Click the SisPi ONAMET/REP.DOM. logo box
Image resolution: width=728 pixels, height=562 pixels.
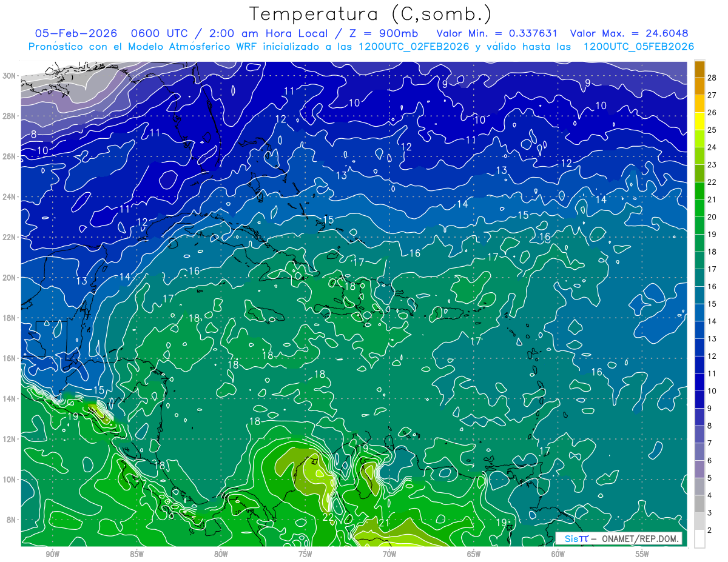(x=619, y=538)
